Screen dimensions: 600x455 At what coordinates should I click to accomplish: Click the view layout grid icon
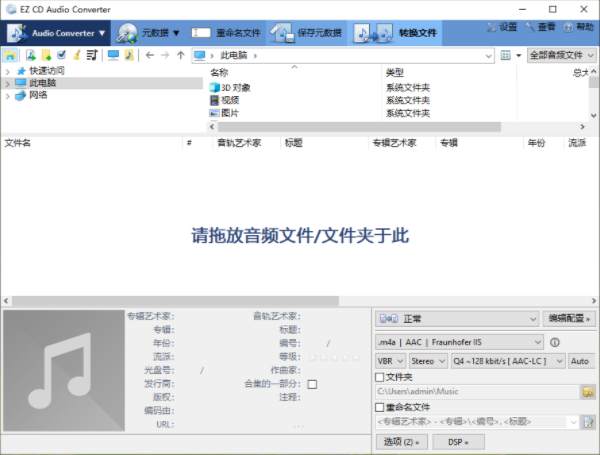pos(505,55)
